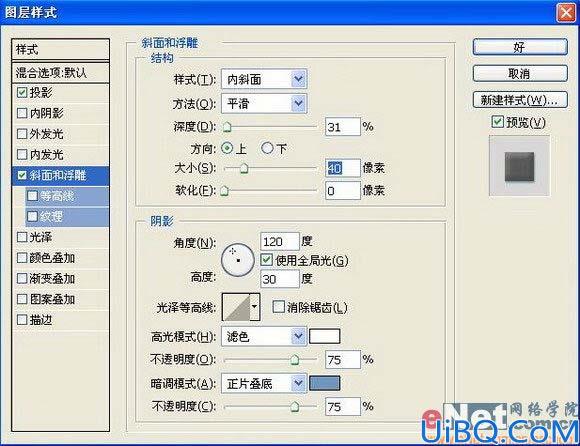Click the 深度 percent input field
Viewport: 580px width, 446px height.
[343, 127]
